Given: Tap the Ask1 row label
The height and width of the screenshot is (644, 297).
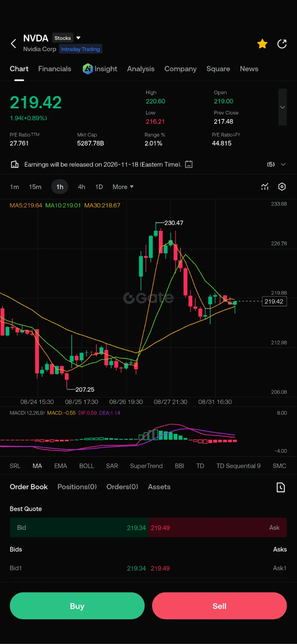Looking at the screenshot, I should coord(280,568).
